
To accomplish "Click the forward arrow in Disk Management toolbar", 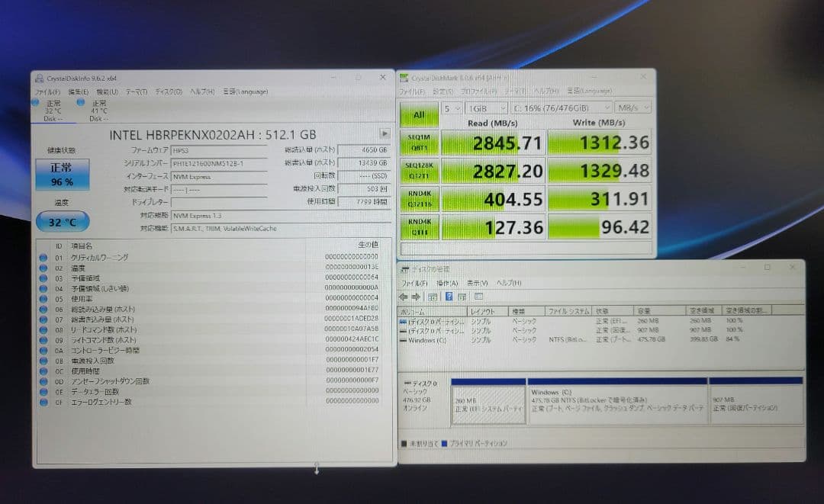I will (416, 296).
